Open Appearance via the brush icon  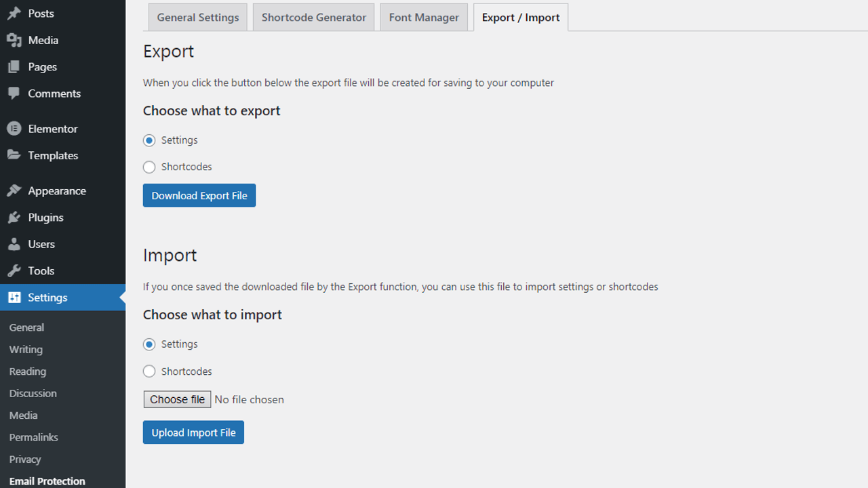click(x=13, y=190)
